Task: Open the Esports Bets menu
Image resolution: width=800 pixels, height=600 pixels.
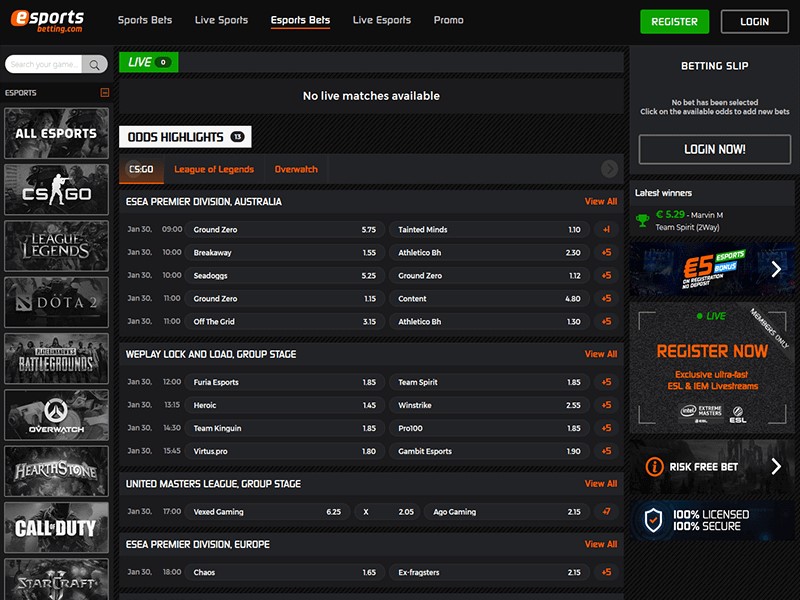Action: coord(300,20)
